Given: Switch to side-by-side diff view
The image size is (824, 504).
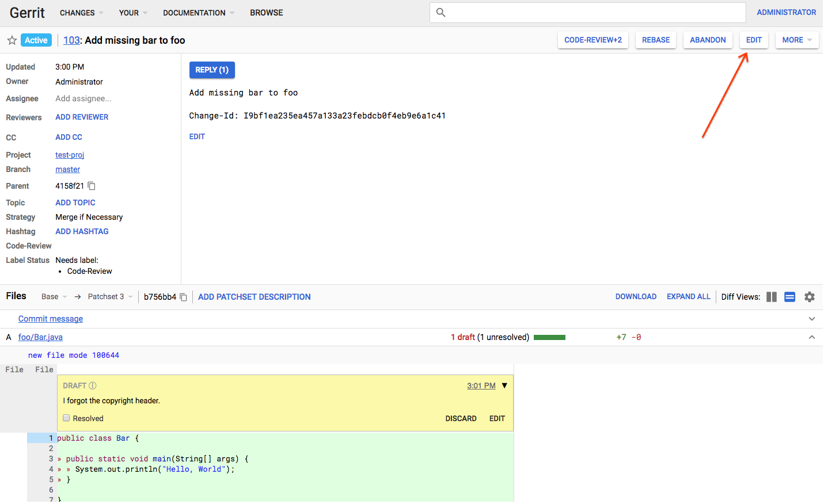Looking at the screenshot, I should [x=772, y=297].
